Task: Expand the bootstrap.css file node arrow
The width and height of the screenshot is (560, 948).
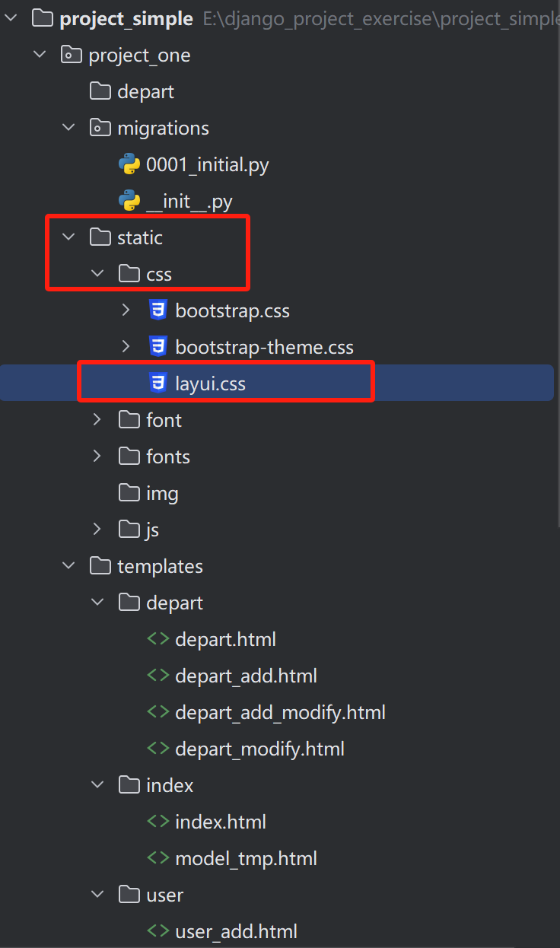Action: (126, 310)
